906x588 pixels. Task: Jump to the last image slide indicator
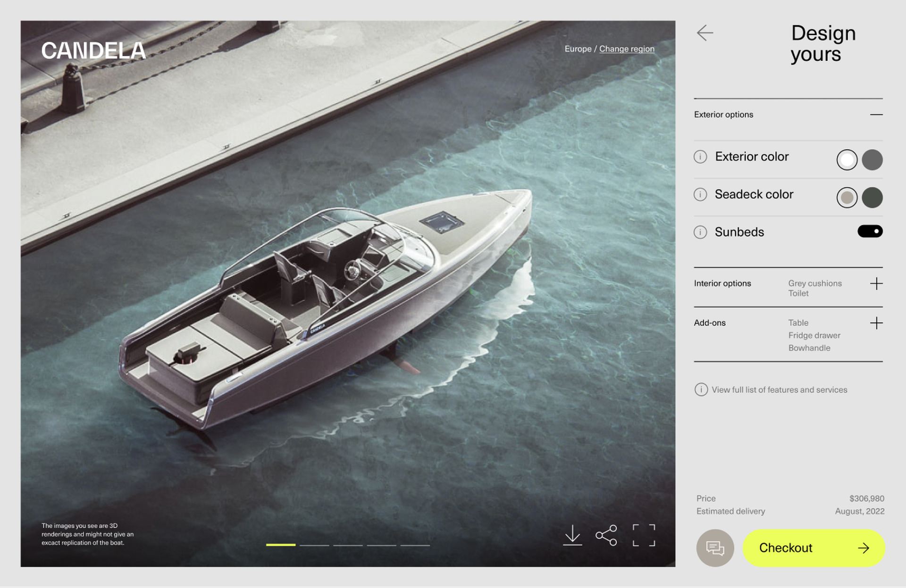pyautogui.click(x=415, y=545)
